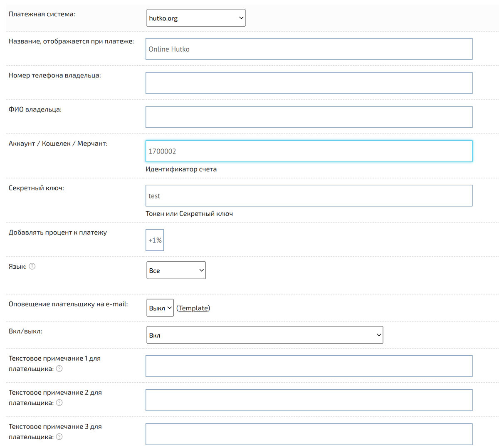Viewport: 499px width, 448px height.
Task: Click the payment name field with Online Hutko
Action: (309, 49)
